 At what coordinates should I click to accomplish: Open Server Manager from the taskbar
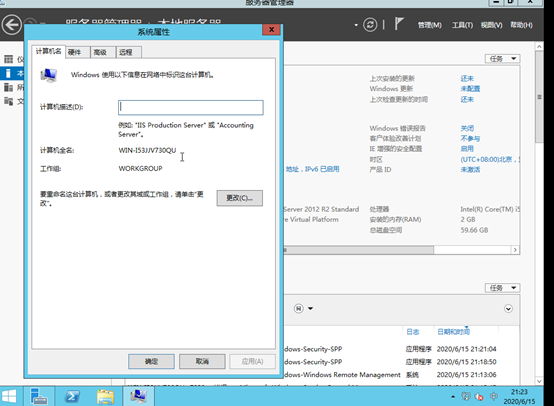(39, 396)
